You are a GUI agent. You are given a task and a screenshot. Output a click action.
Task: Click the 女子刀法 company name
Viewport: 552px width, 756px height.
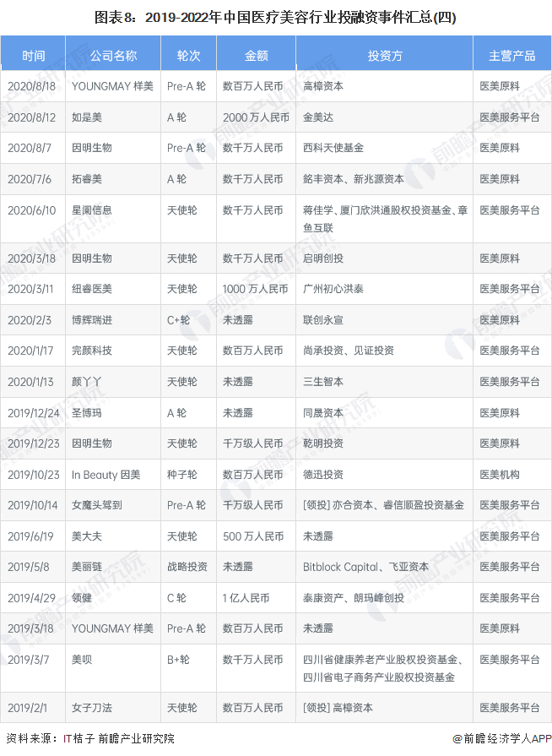(92, 708)
